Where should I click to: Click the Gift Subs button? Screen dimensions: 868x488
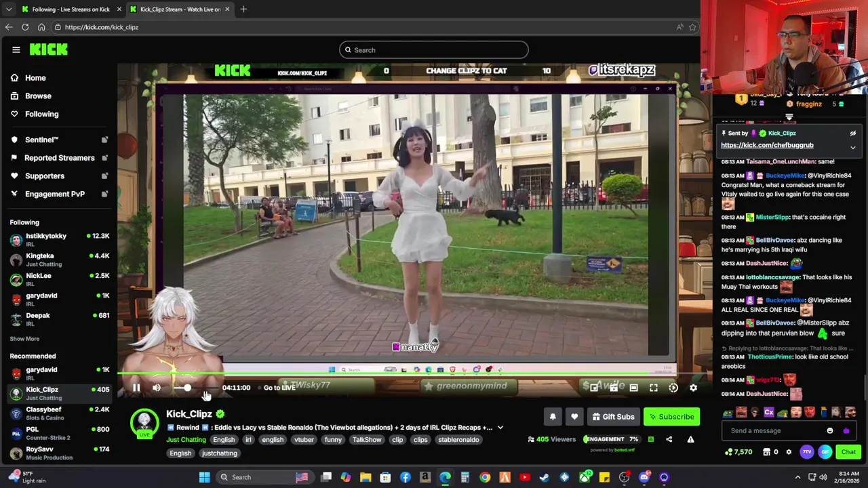613,417
